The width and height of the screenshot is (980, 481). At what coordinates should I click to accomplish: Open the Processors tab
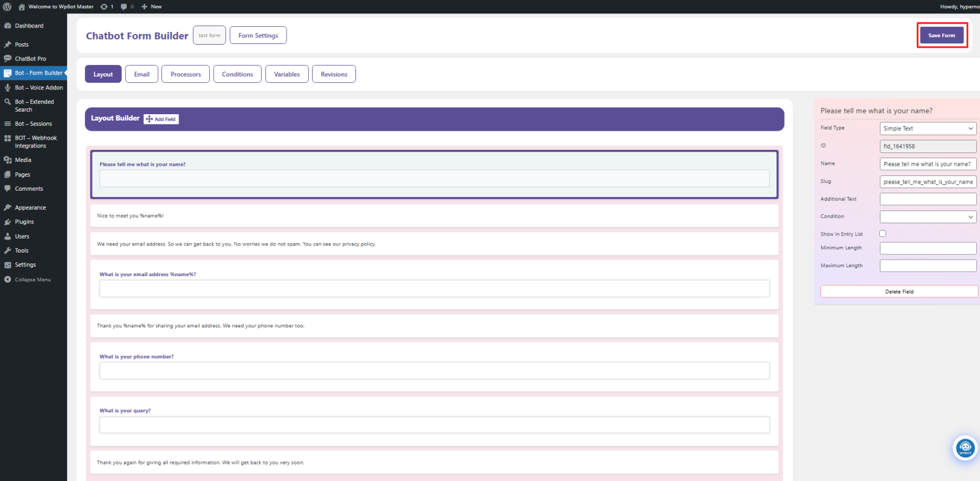coord(186,74)
